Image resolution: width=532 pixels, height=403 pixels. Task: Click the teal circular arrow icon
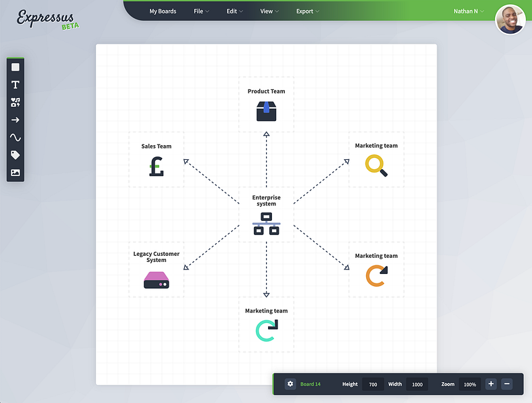click(x=267, y=330)
